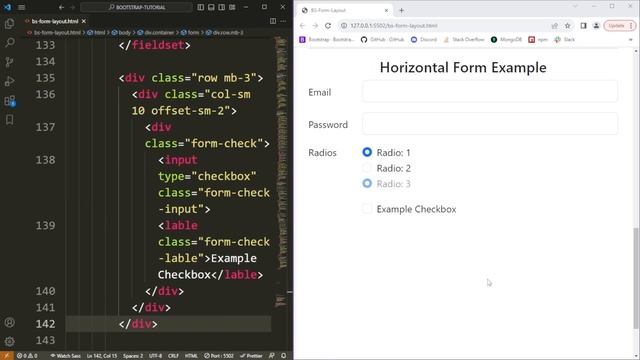Viewport: 640px width, 360px height.
Task: Open the form breadcrumb dropdown
Action: [190, 33]
